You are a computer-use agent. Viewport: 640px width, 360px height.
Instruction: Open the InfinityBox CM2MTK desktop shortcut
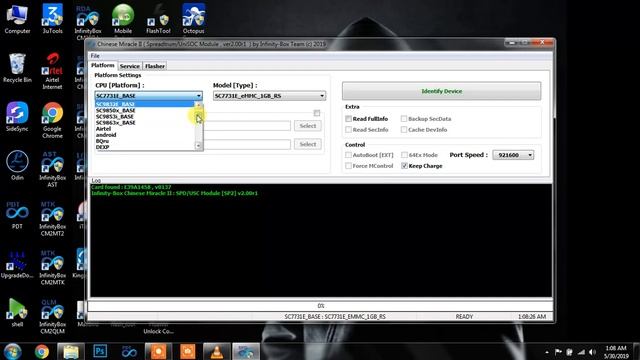click(52, 267)
